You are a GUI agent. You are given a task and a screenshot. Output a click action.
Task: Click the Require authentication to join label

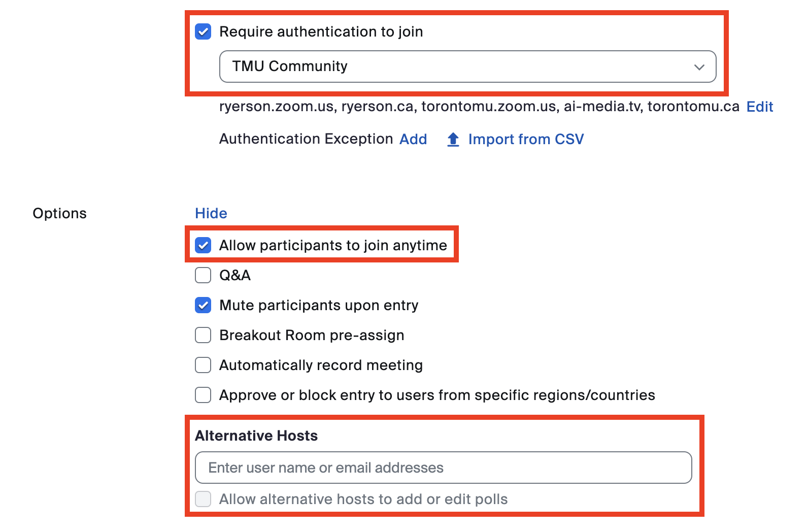321,32
